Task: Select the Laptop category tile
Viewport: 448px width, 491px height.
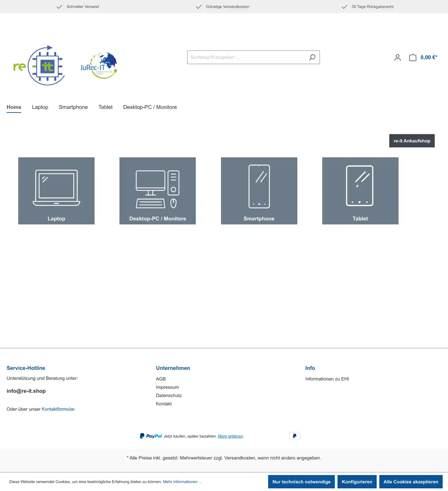Action: [x=56, y=191]
